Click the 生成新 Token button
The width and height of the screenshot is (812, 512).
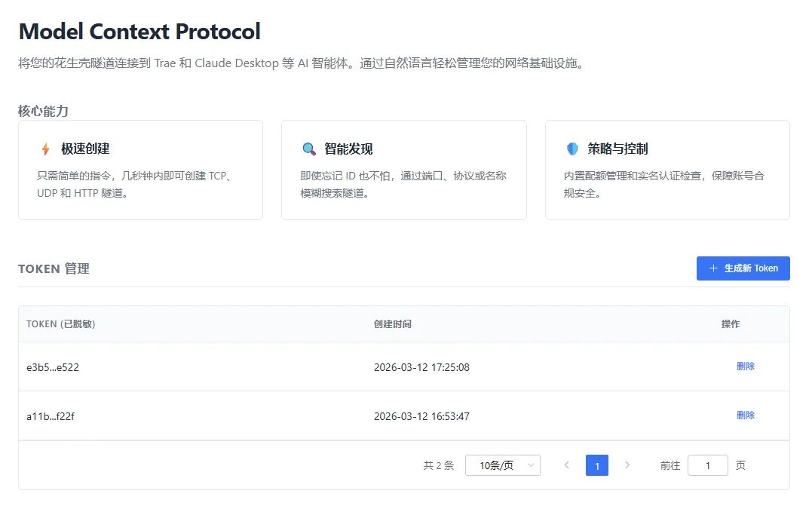pyautogui.click(x=743, y=268)
